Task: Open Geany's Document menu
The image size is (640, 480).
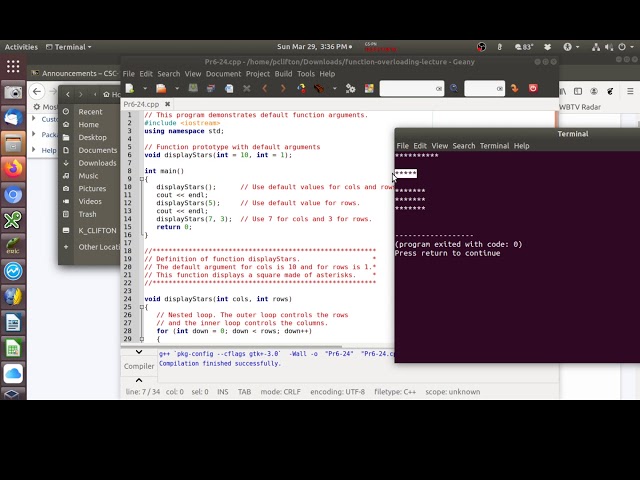Action: [x=223, y=74]
